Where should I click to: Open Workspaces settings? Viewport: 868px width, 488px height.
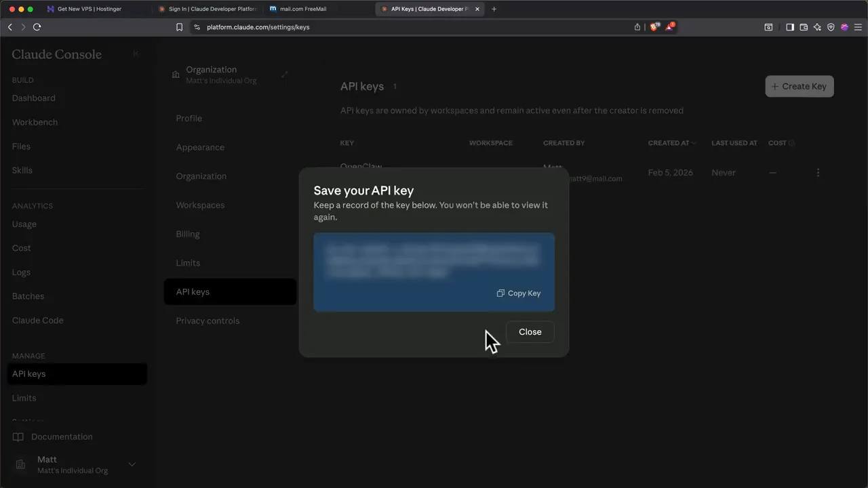point(200,205)
